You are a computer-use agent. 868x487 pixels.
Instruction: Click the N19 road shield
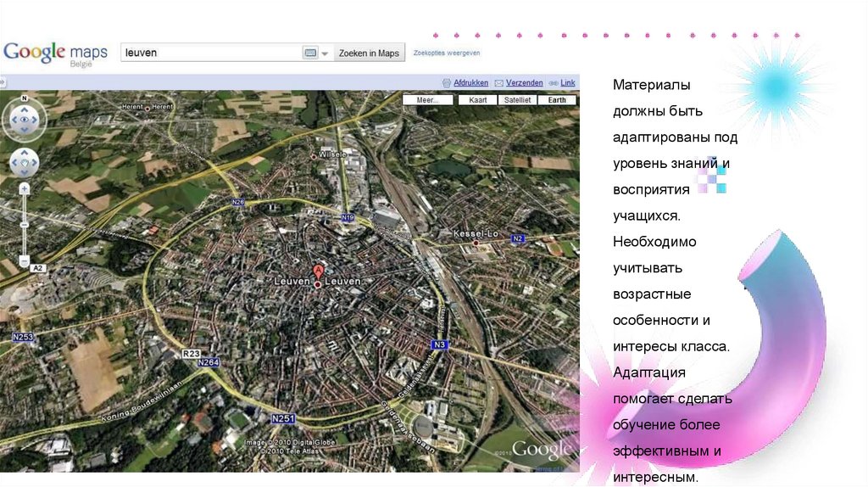(x=348, y=218)
